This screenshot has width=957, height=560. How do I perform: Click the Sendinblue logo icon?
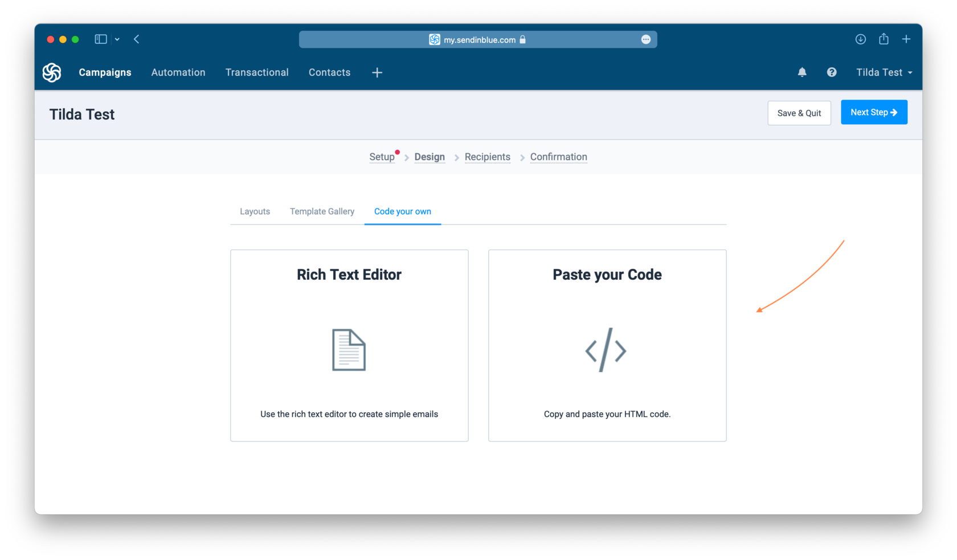pyautogui.click(x=52, y=72)
